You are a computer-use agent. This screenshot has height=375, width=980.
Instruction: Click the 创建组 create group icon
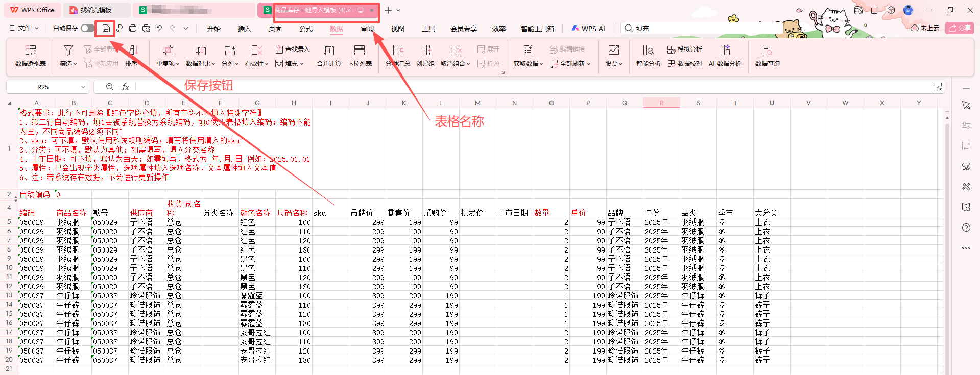(x=425, y=50)
